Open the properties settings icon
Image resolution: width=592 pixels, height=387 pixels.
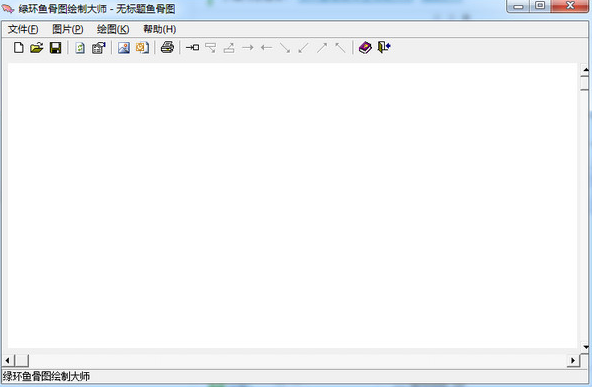(99, 48)
